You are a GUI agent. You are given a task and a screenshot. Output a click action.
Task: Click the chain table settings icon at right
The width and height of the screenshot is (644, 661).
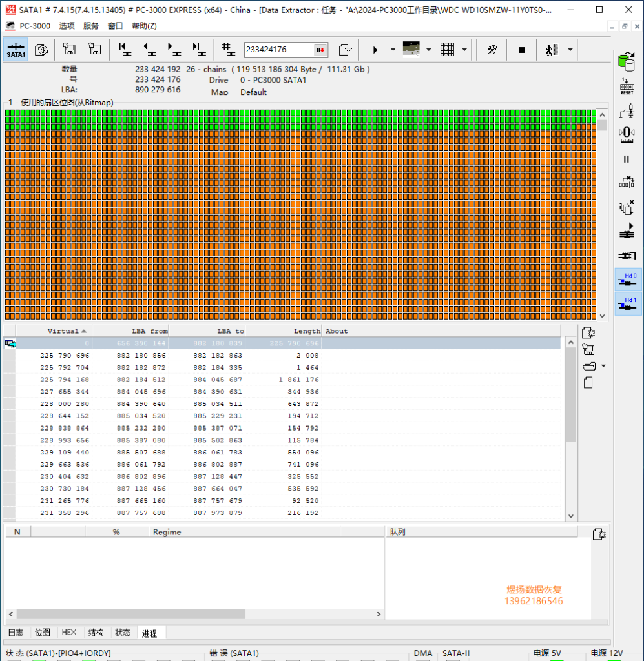(588, 332)
